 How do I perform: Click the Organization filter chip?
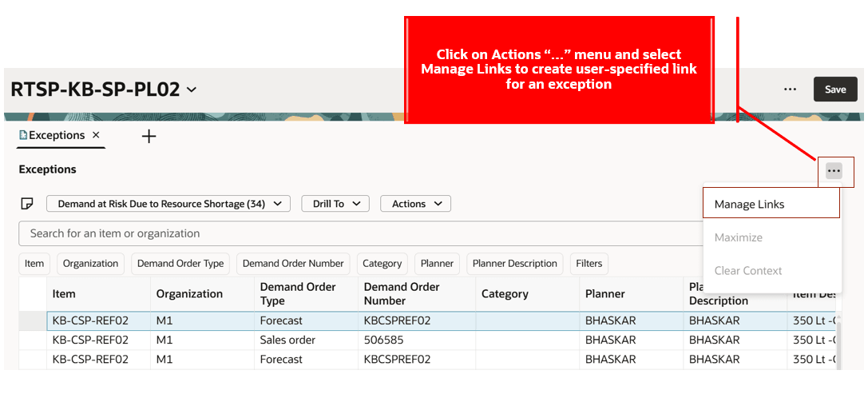click(91, 264)
